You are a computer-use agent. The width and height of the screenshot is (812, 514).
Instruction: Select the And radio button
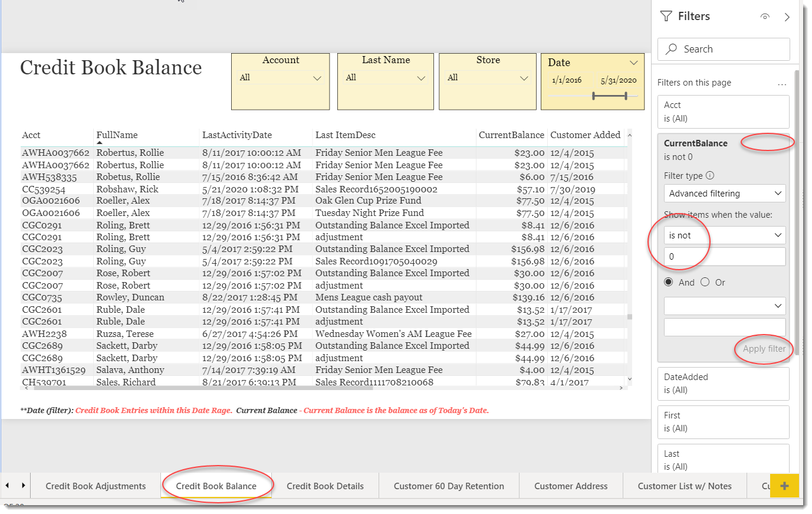pyautogui.click(x=669, y=282)
